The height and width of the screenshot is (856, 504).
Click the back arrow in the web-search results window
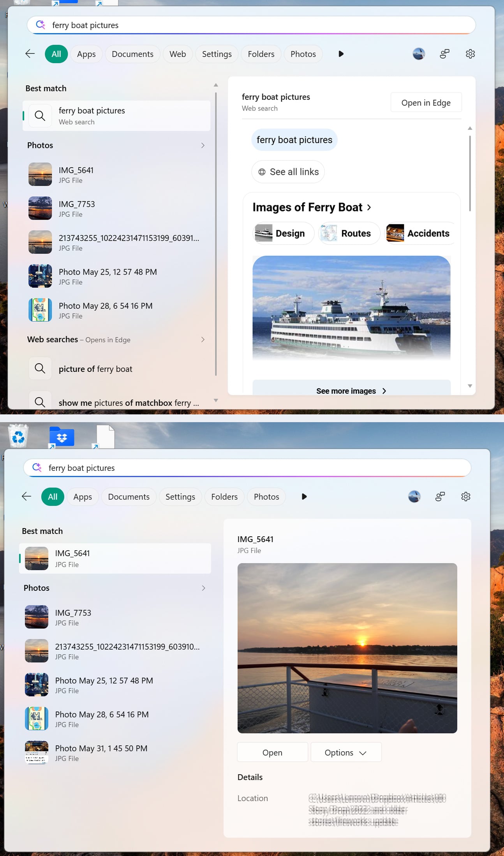click(x=30, y=54)
